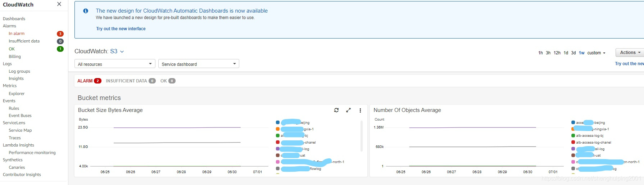Image resolution: width=644 pixels, height=185 pixels.
Task: Click the Bucket metrics heading
Action: (99, 98)
